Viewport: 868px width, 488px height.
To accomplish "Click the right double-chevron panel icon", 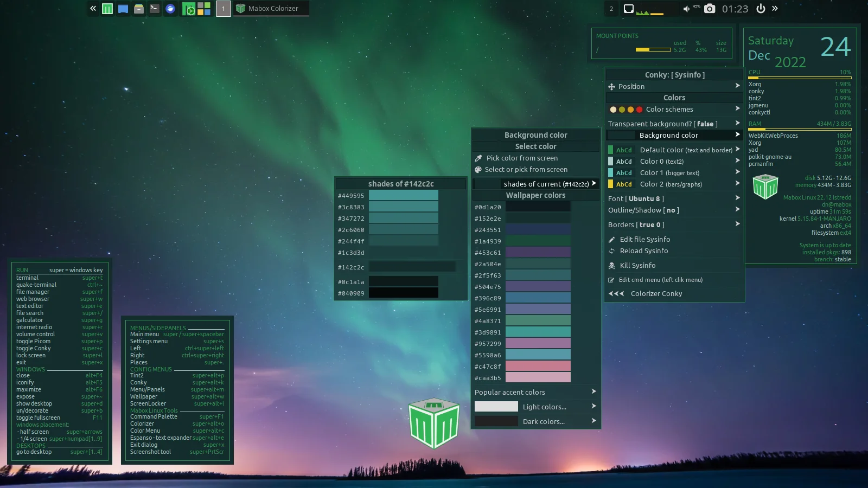I will (x=775, y=9).
